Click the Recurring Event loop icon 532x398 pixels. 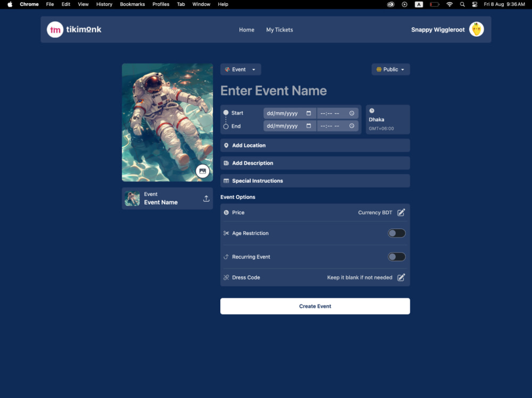226,257
